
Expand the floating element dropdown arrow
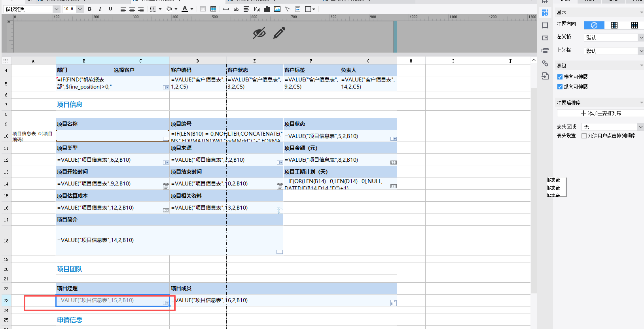click(314, 9)
